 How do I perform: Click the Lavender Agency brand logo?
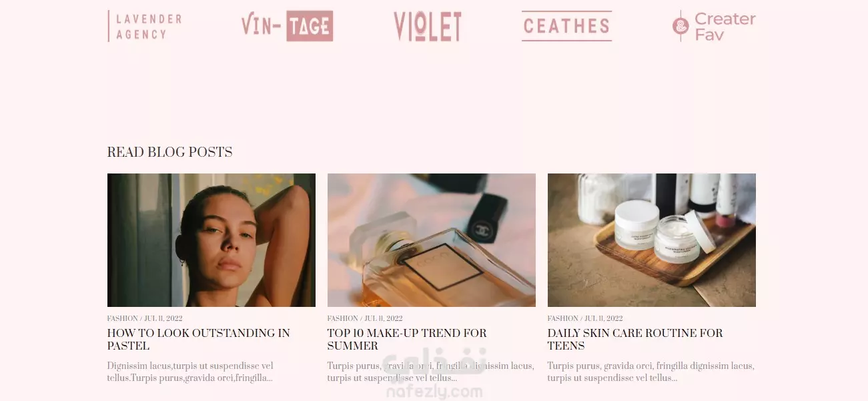click(x=145, y=26)
